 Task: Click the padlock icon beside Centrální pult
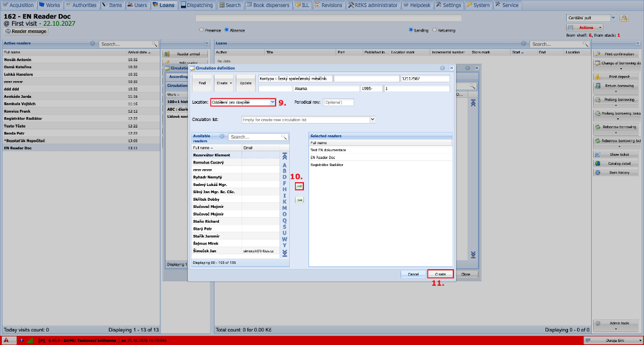(624, 18)
